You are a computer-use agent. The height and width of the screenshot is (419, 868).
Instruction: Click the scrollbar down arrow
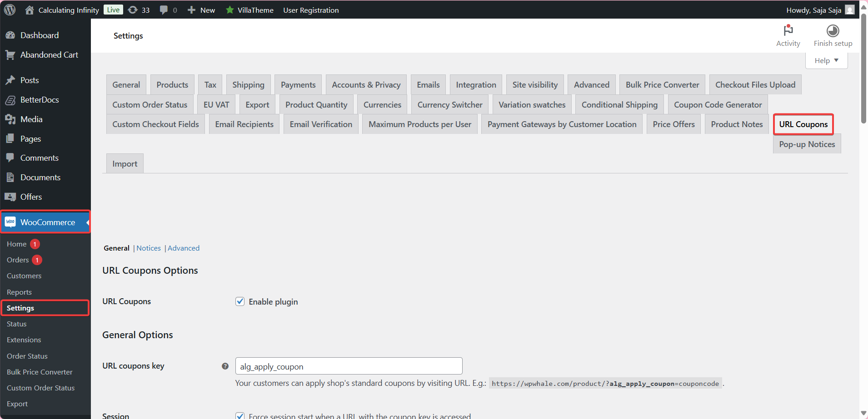coord(863,414)
